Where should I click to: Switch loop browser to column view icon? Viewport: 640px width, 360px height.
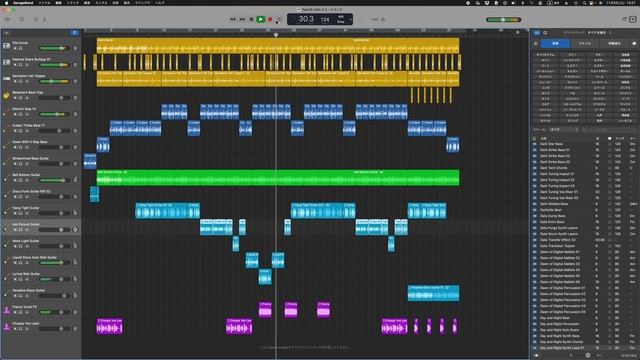pos(545,33)
